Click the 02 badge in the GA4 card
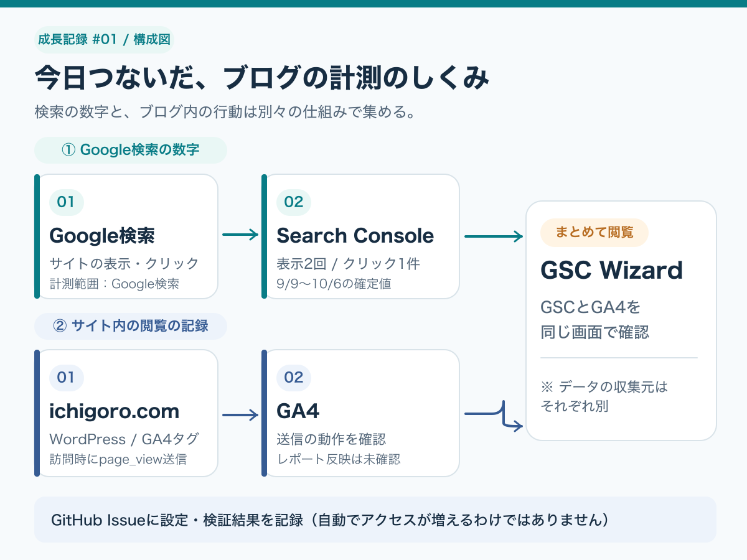 [294, 377]
